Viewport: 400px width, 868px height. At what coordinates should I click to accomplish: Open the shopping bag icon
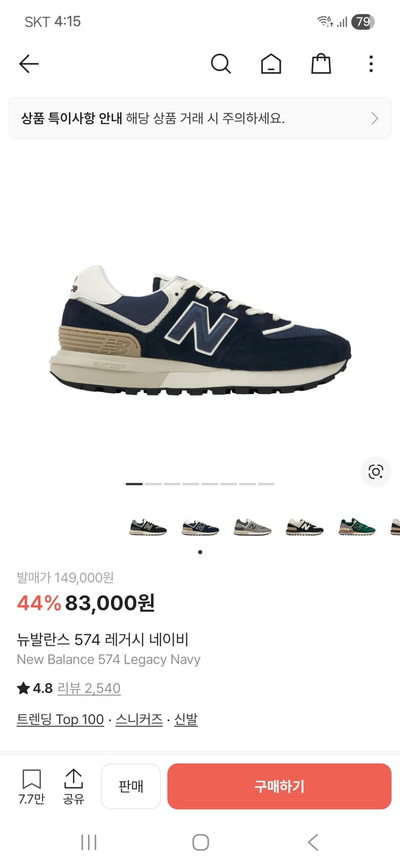[x=321, y=64]
